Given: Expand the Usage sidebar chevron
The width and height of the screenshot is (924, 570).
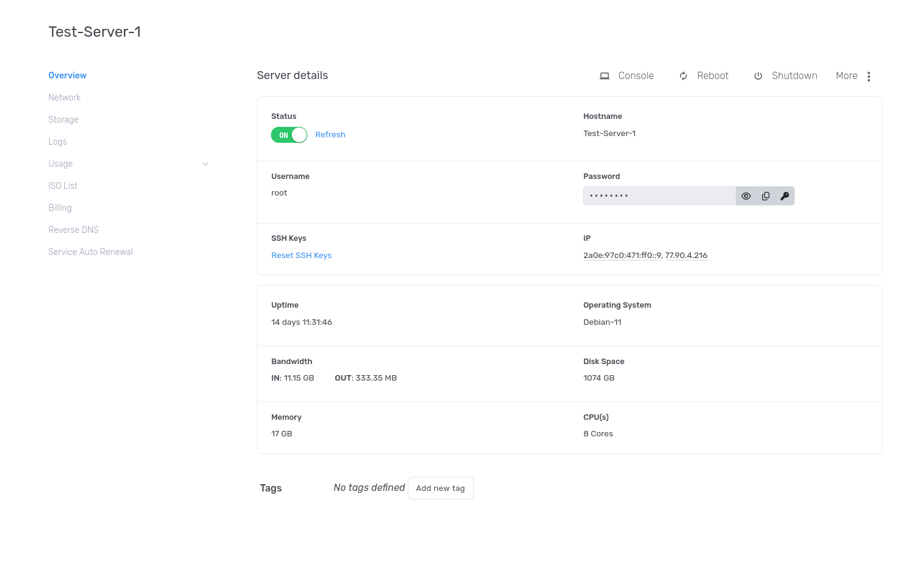Looking at the screenshot, I should click(205, 164).
